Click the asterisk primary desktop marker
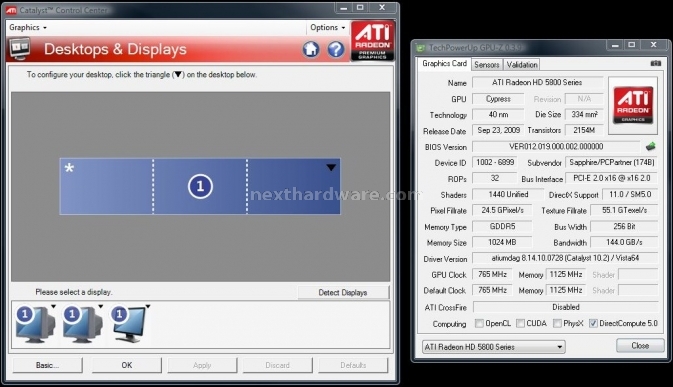 pyautogui.click(x=69, y=168)
